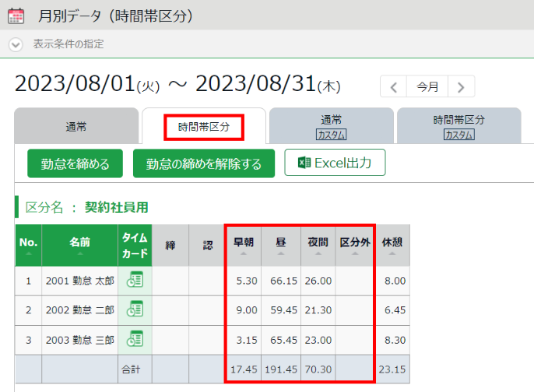534x392 pixels.
Task: Expand the 表示条件の指定 panel
Action: point(16,44)
